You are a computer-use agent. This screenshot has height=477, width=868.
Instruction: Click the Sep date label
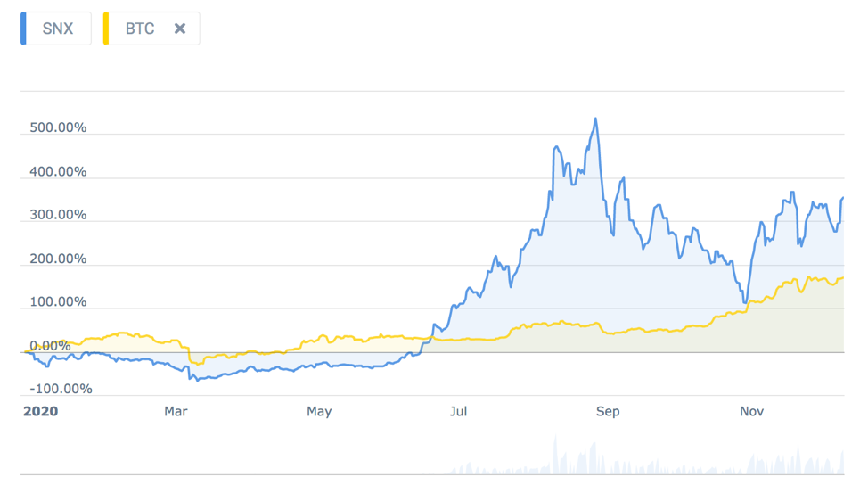(608, 411)
